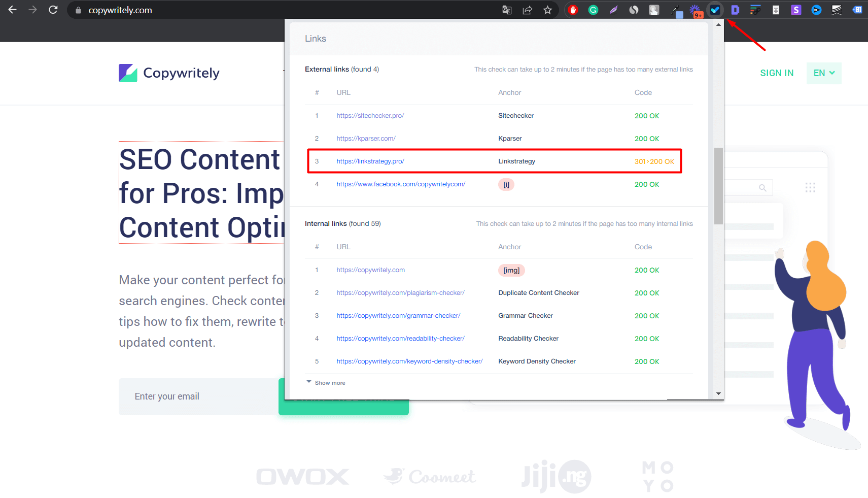Select the Sitechecker anchor text
868x498 pixels.
pyautogui.click(x=516, y=116)
